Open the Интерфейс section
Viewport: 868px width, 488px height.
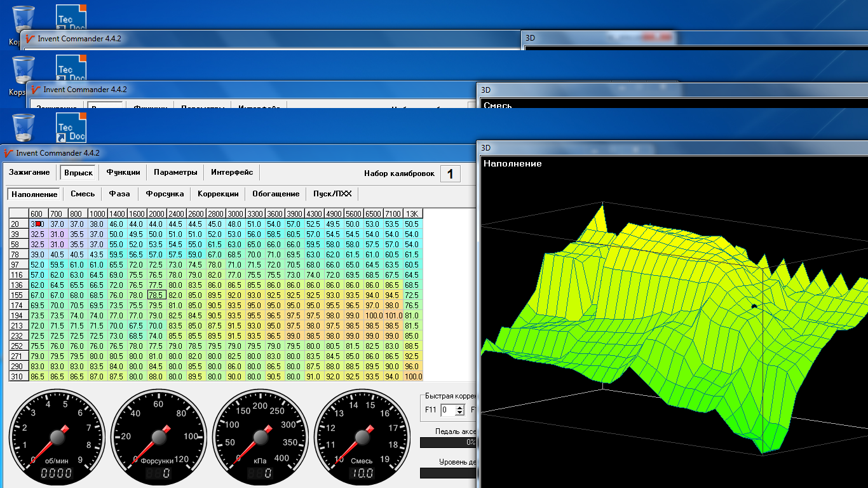(x=232, y=172)
